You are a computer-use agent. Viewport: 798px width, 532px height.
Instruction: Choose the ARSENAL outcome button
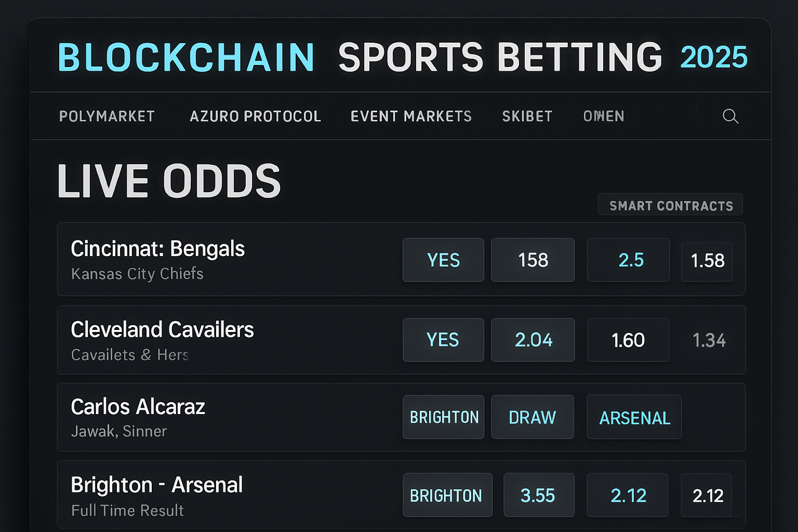634,418
